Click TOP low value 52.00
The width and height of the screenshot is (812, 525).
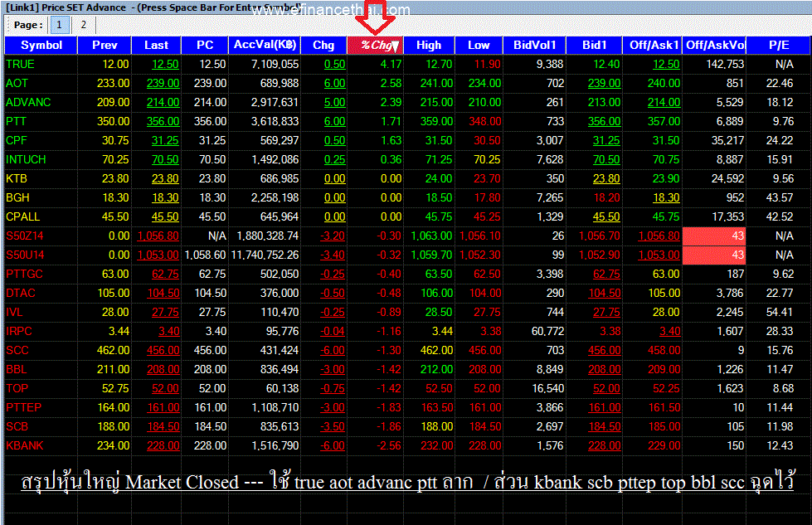488,389
